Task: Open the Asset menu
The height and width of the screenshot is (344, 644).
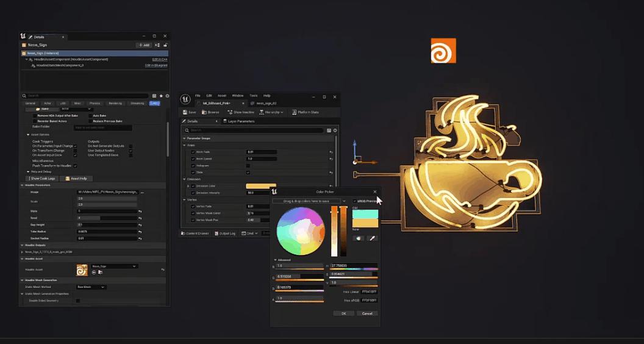Action: pos(222,96)
